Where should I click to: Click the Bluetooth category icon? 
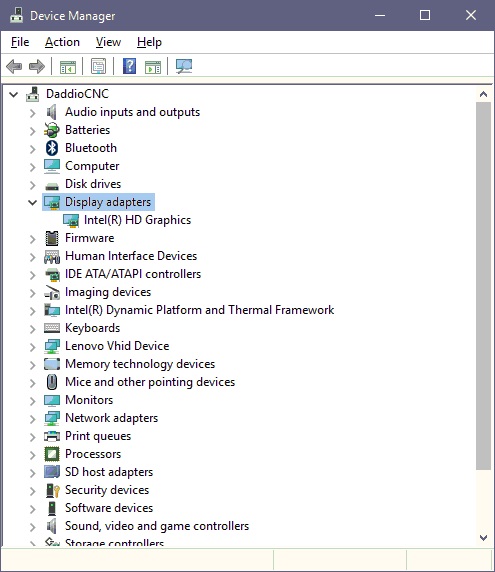(52, 148)
